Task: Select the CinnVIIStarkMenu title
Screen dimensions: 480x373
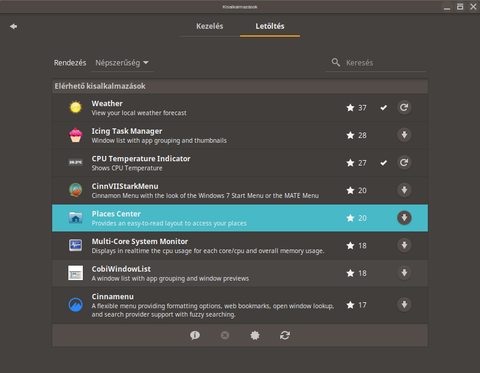Action: (x=125, y=186)
